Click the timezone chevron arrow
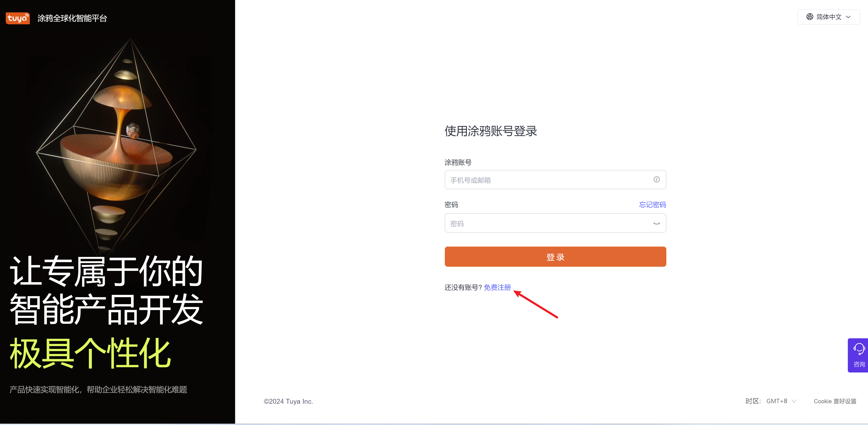 (794, 401)
